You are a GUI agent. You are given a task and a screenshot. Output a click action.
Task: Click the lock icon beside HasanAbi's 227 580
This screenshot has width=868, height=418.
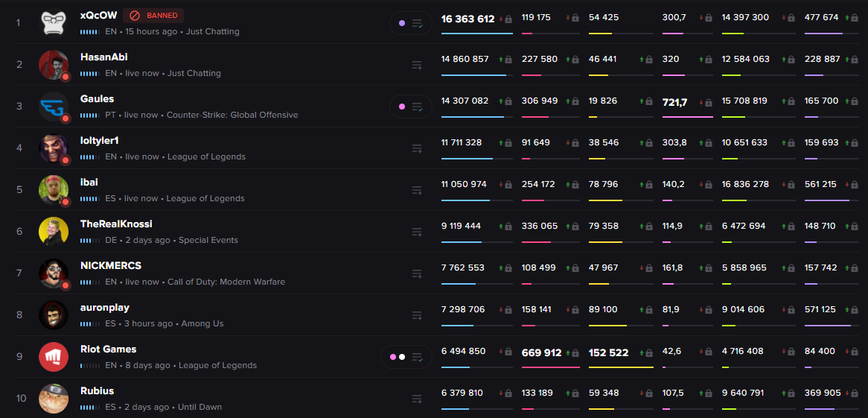pos(575,60)
